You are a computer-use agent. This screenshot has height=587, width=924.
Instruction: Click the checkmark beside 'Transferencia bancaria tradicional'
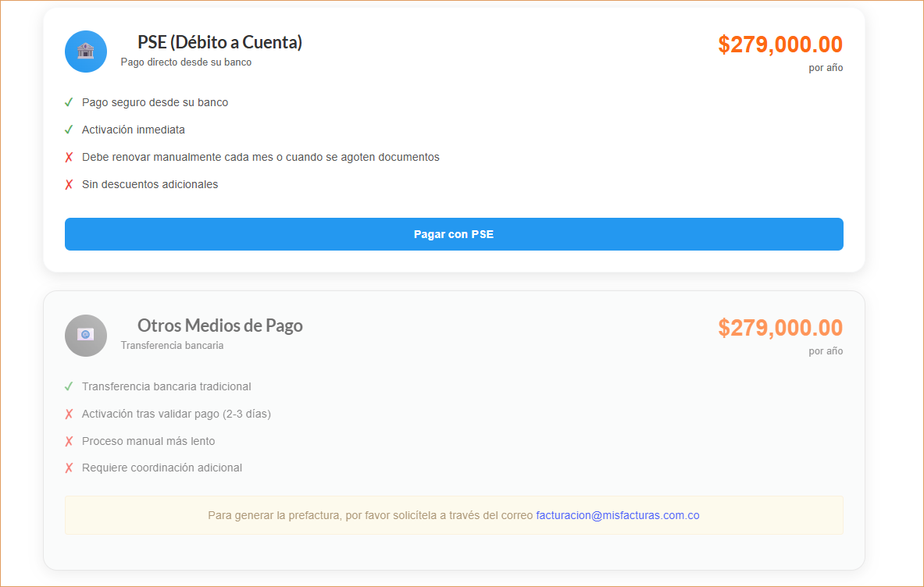pyautogui.click(x=69, y=386)
